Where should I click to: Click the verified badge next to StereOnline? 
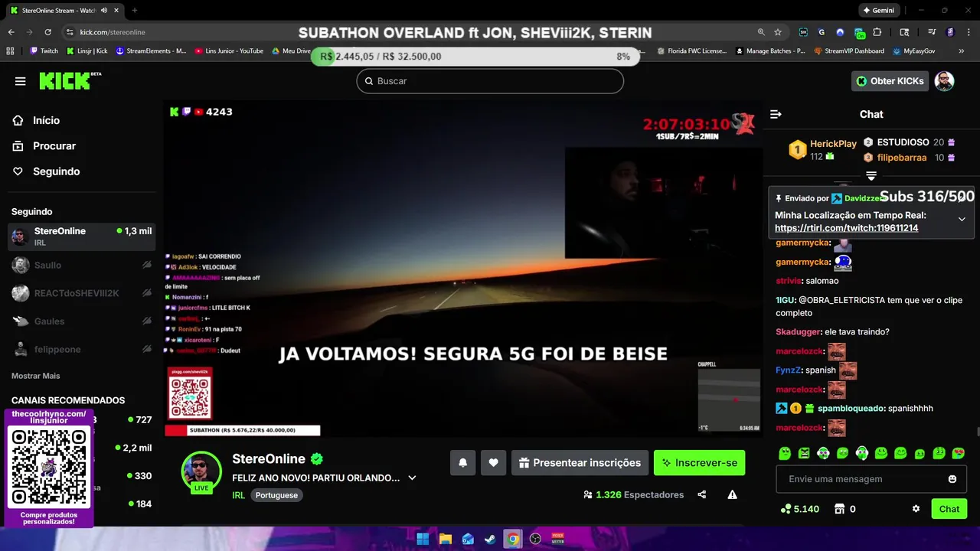tap(317, 459)
